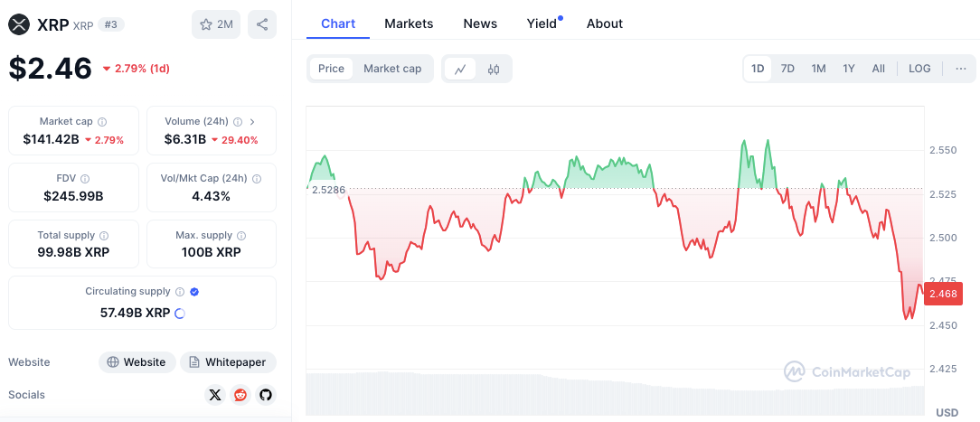Screen dimensions: 980x422
Task: Click the circulating supply progress ring
Action: click(179, 314)
